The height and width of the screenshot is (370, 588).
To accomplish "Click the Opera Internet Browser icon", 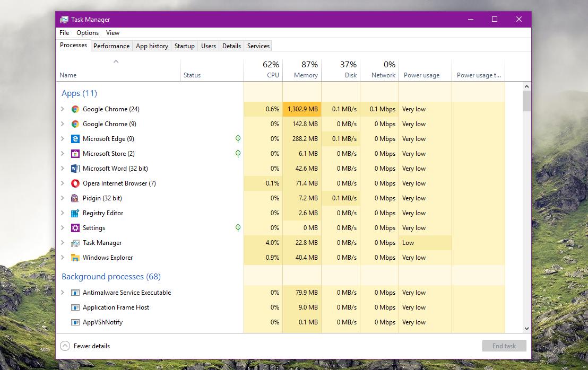I will [x=75, y=183].
